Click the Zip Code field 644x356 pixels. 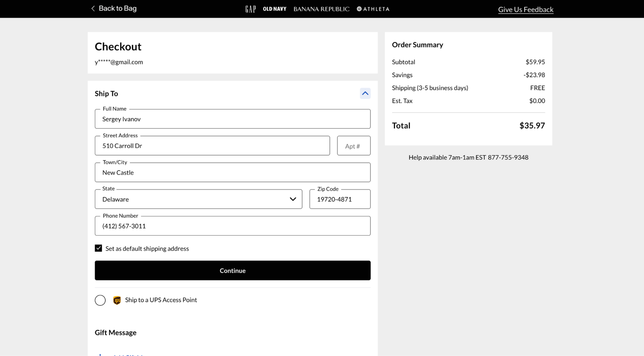point(340,199)
